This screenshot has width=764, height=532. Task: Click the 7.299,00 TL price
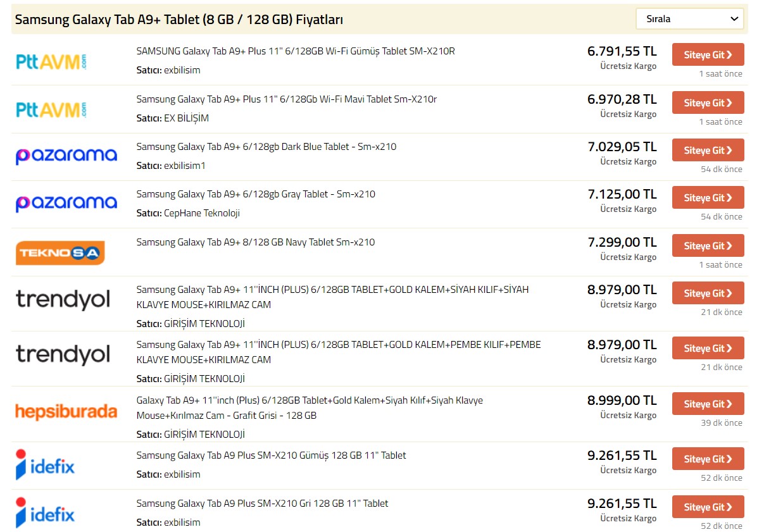click(x=622, y=242)
